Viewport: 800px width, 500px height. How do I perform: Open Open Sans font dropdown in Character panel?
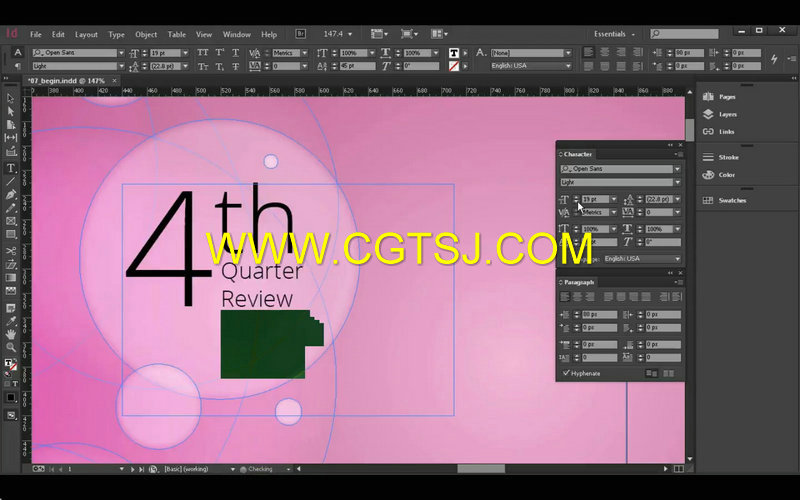tap(677, 168)
